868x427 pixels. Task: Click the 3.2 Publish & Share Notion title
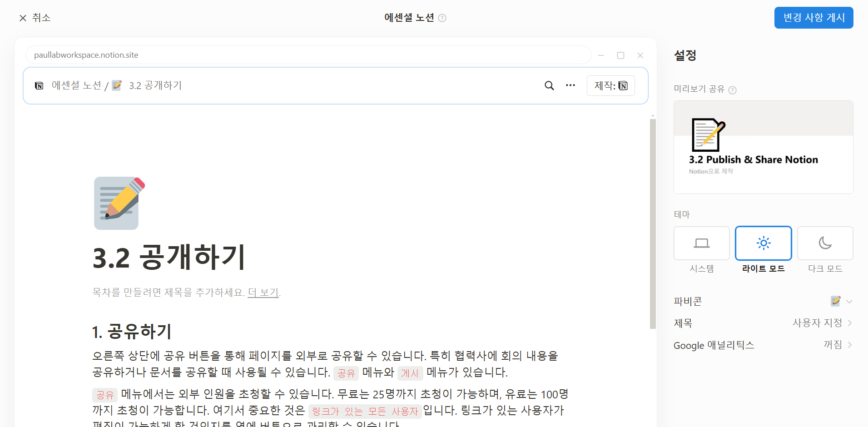pos(753,160)
